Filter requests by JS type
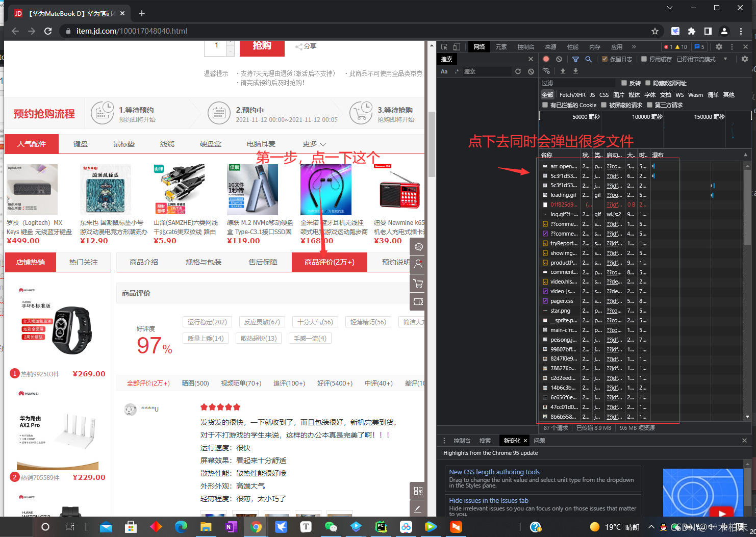This screenshot has width=756, height=537. coord(592,95)
